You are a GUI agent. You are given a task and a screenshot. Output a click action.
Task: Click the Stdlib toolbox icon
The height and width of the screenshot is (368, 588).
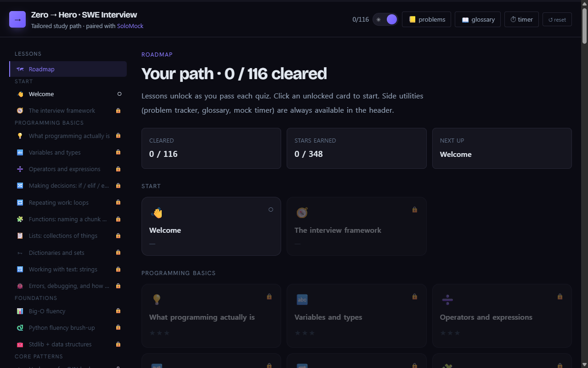point(20,344)
